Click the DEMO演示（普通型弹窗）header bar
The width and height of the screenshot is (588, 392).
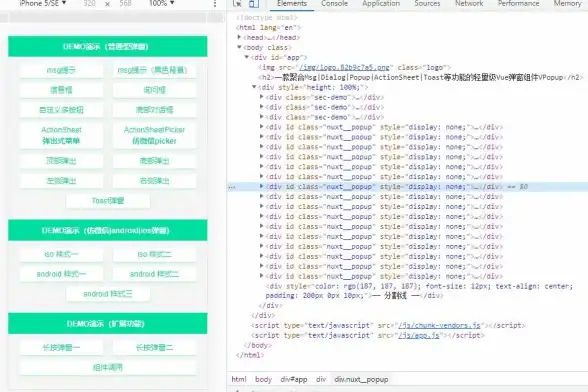[108, 47]
